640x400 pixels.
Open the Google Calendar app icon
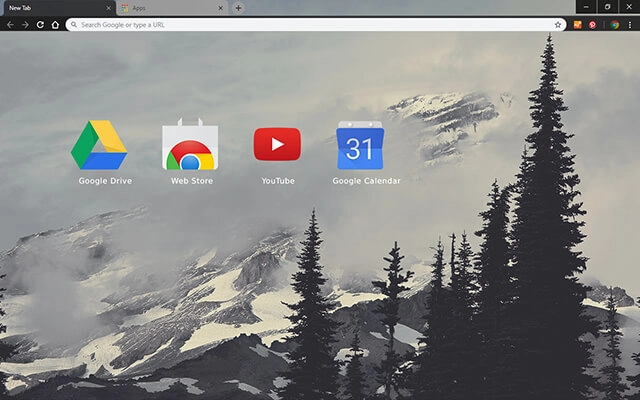tap(360, 145)
